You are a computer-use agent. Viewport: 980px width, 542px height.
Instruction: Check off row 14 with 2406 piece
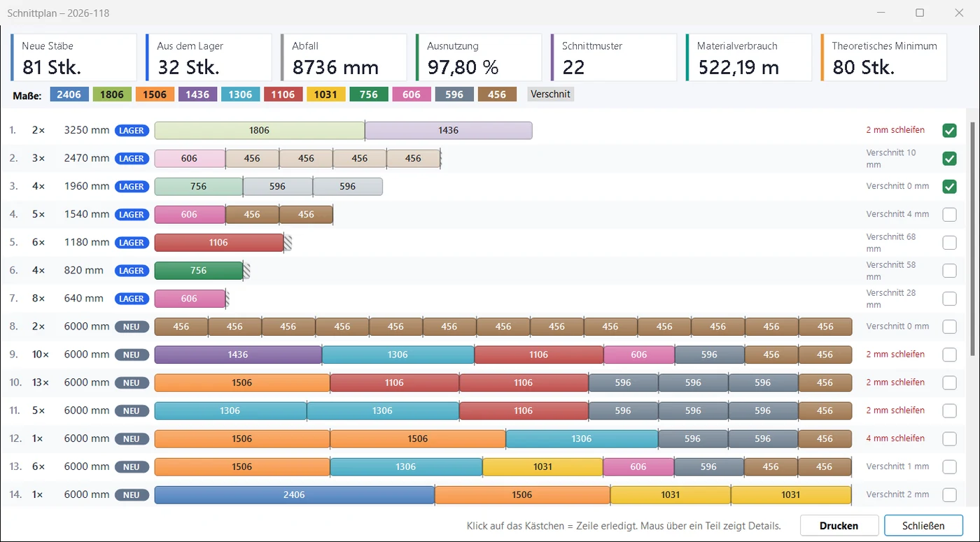click(949, 494)
